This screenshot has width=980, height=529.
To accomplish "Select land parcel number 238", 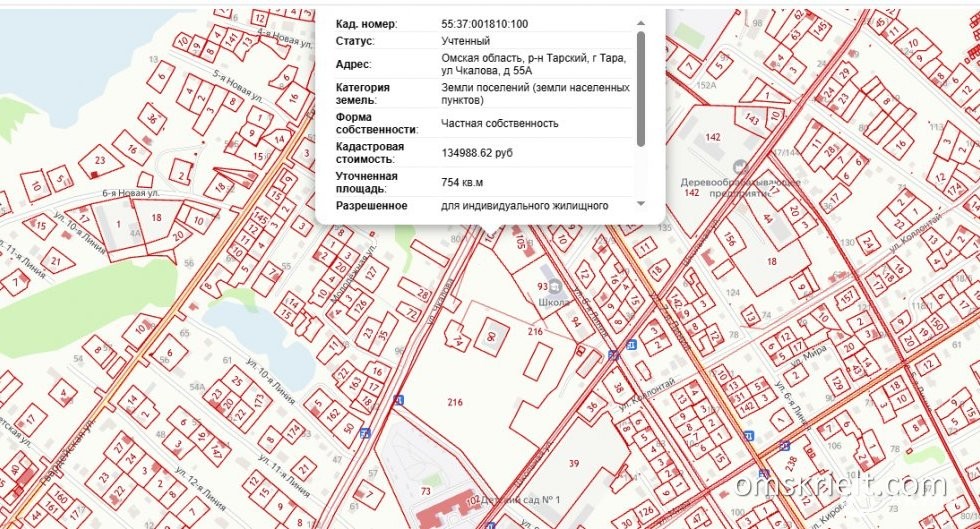I will 792,462.
